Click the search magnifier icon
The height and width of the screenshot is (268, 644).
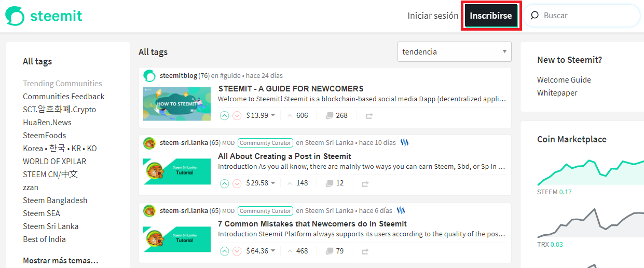point(534,16)
